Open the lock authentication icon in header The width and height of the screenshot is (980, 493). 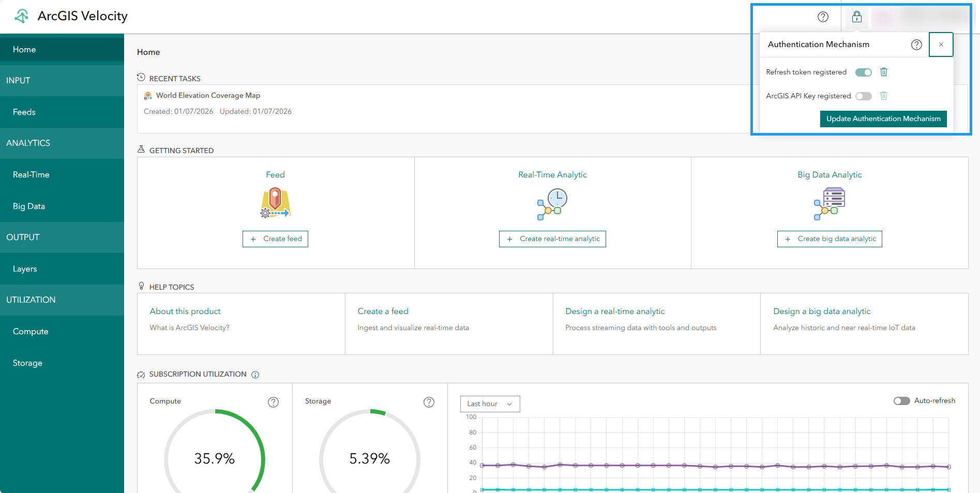click(x=857, y=16)
